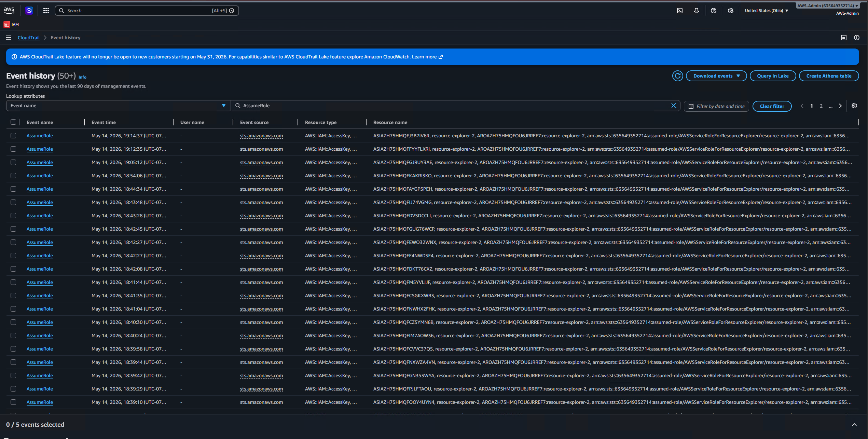Click the Clear filter button

pos(772,106)
